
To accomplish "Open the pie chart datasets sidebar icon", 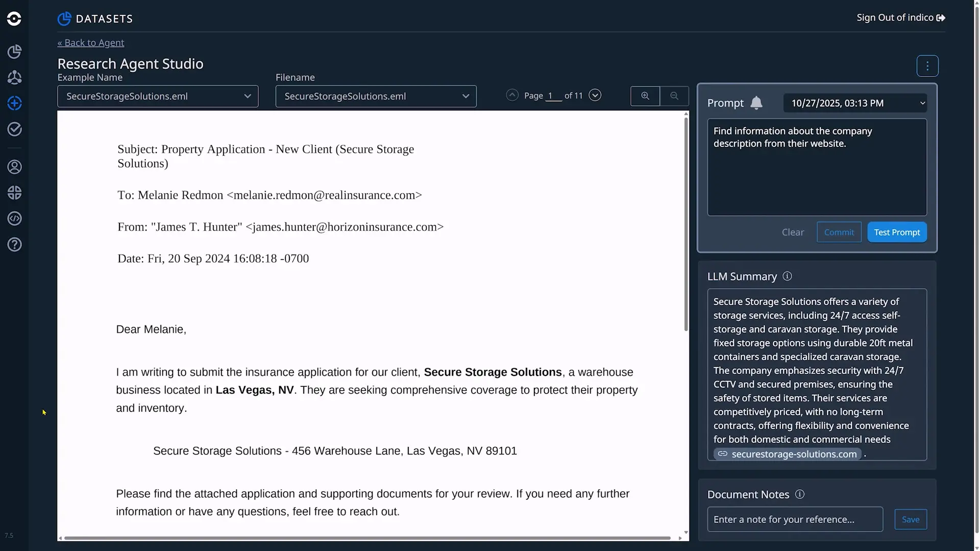I will 14,52.
